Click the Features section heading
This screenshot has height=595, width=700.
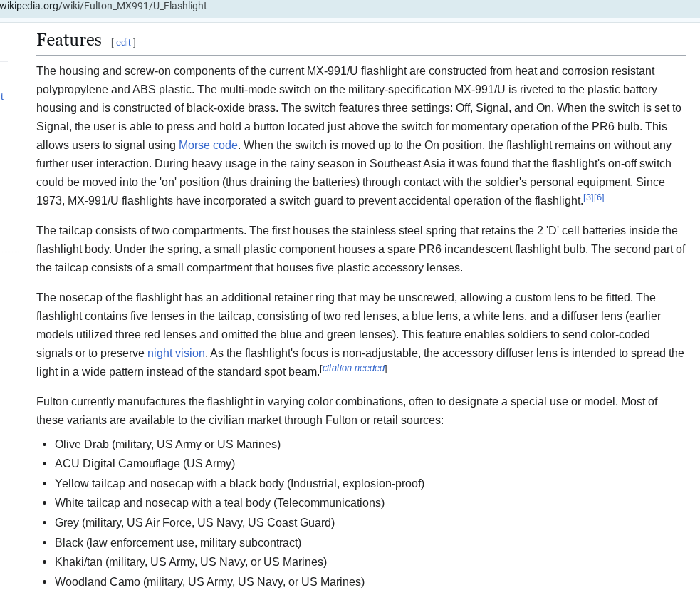pyautogui.click(x=69, y=40)
